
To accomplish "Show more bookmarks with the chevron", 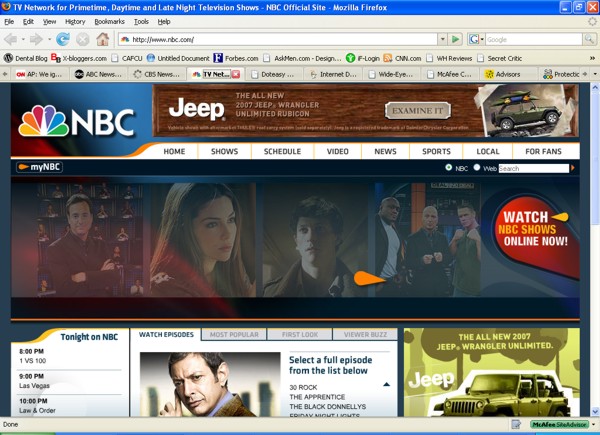I will (x=592, y=58).
